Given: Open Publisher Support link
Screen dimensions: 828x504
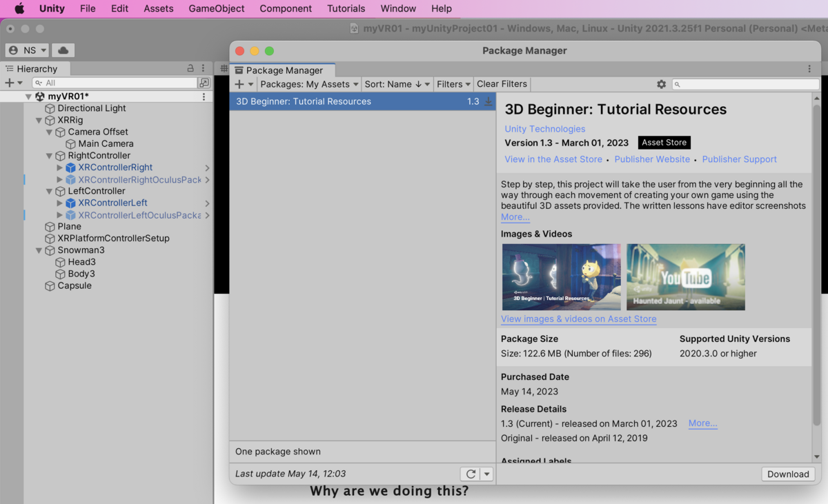Looking at the screenshot, I should (x=740, y=159).
